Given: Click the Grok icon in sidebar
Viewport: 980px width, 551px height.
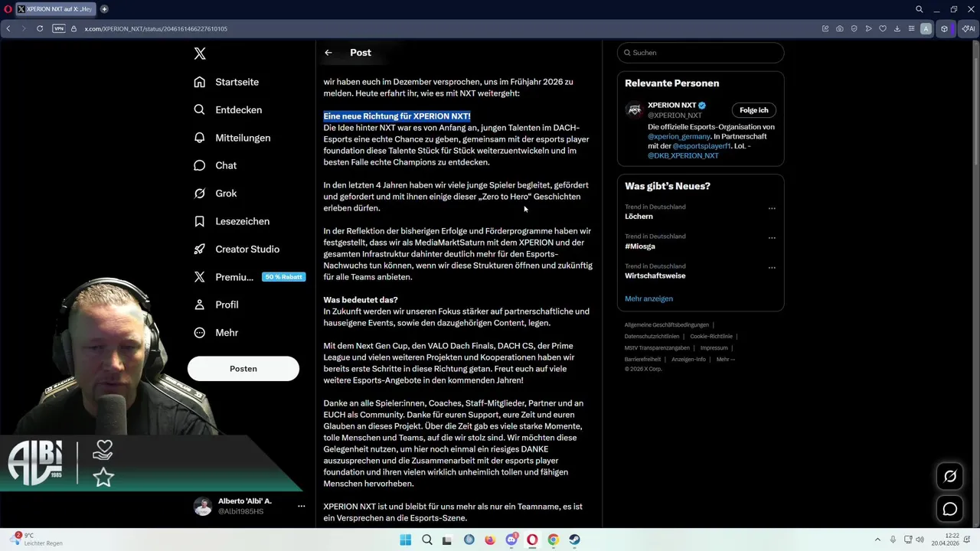Looking at the screenshot, I should [x=200, y=194].
